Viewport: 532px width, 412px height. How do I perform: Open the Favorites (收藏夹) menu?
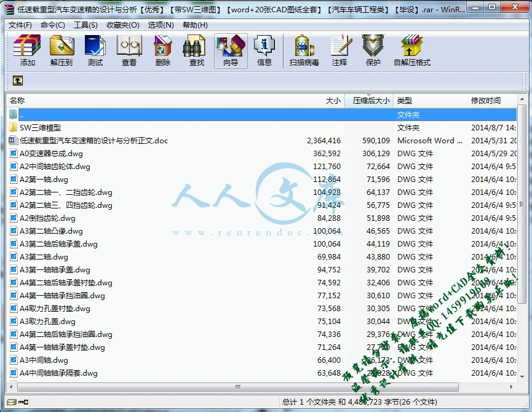[123, 25]
